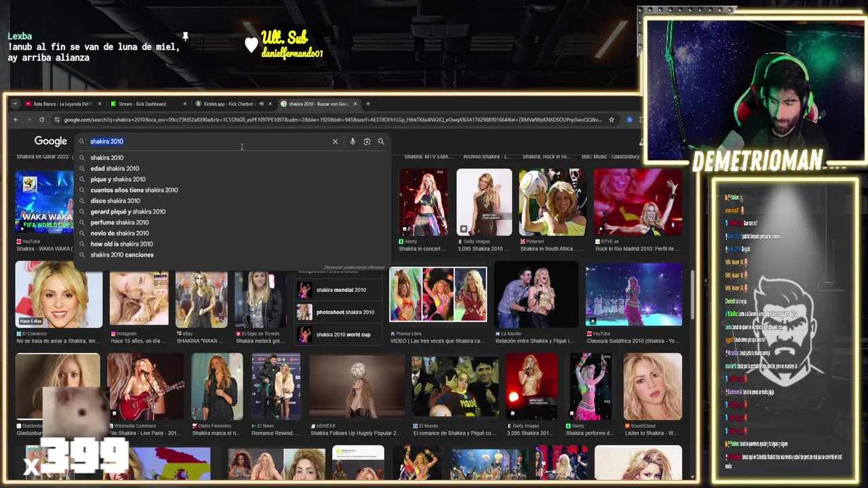This screenshot has height=488, width=868.
Task: Open Waka Waka FIFA World Cup thumbnail
Action: (45, 202)
